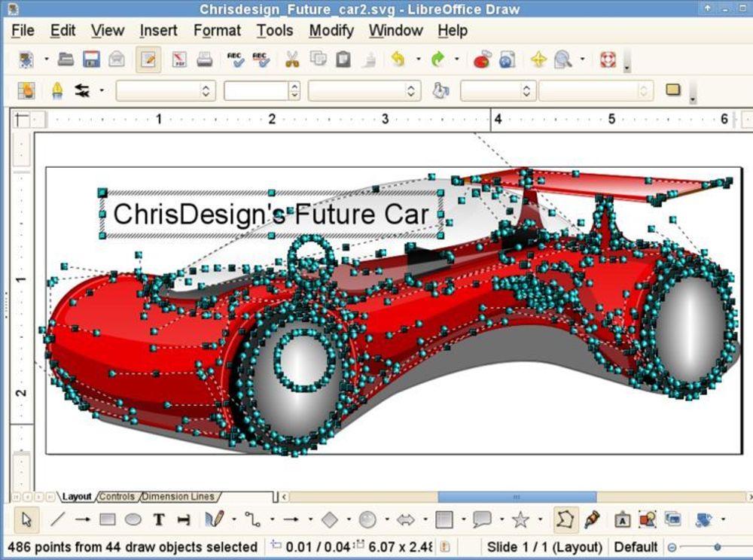Switch to the Dimension Lines tab
753x560 pixels.
(178, 497)
